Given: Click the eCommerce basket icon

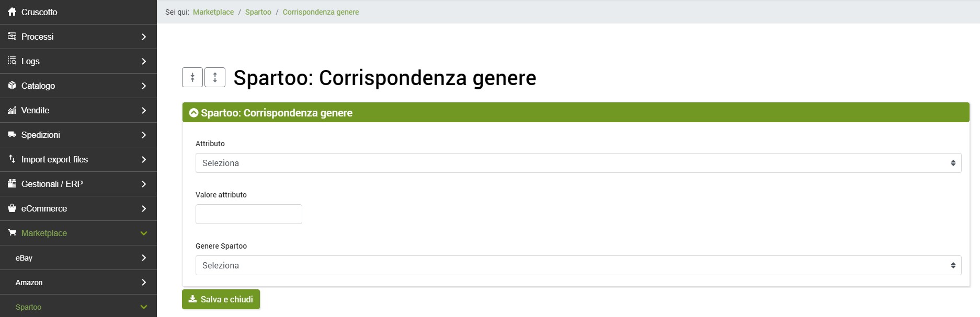Looking at the screenshot, I should pos(12,208).
